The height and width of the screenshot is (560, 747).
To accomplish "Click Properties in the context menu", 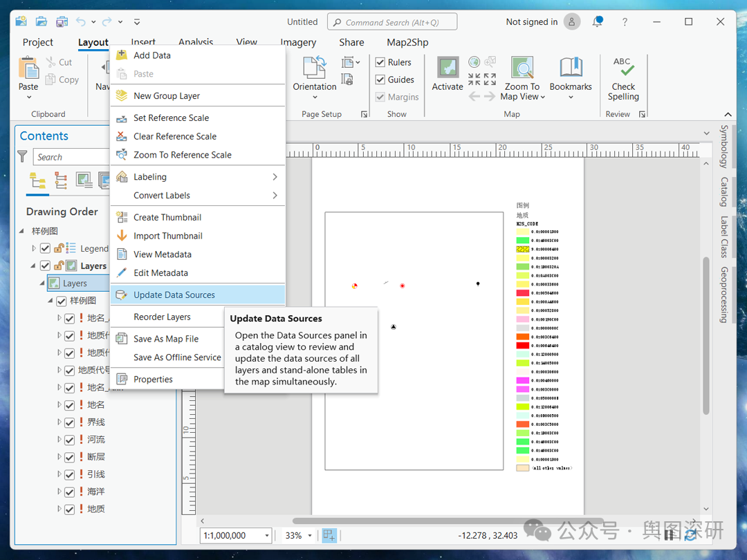I will pyautogui.click(x=167, y=379).
